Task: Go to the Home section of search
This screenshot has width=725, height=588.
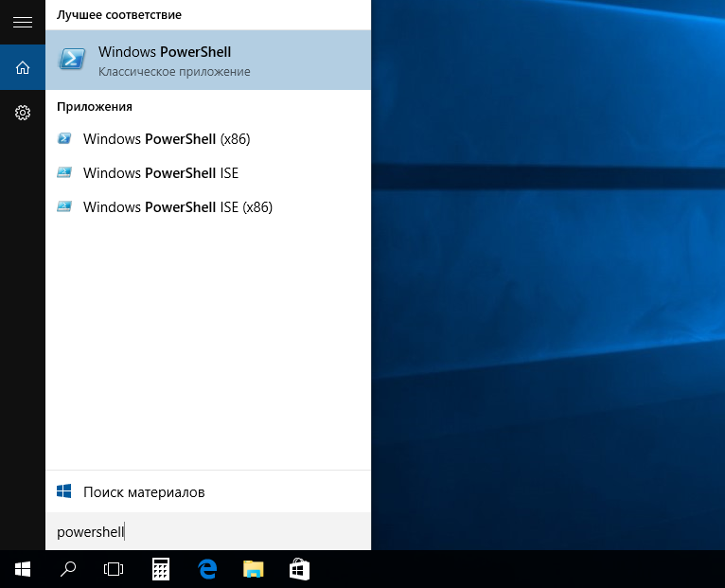Action: click(x=23, y=67)
